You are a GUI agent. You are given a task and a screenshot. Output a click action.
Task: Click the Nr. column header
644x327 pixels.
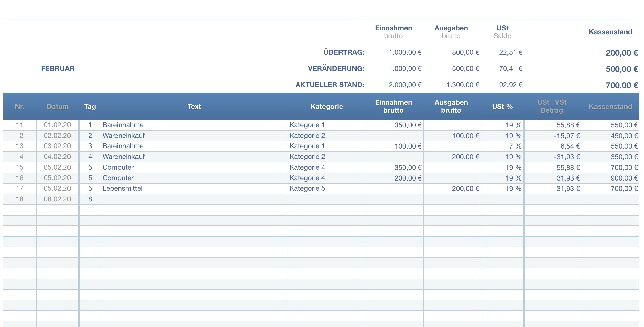[19, 106]
